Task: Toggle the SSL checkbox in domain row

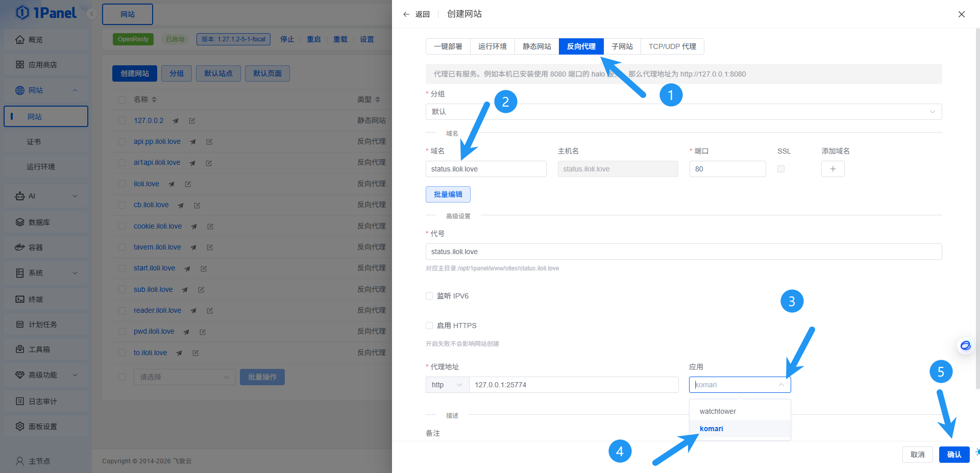Action: click(x=781, y=169)
